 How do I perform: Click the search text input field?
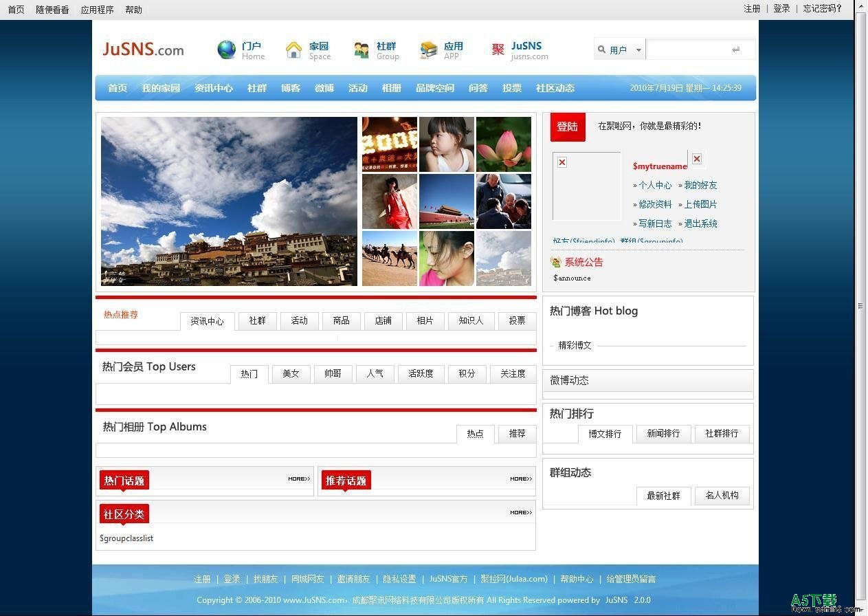pos(689,49)
